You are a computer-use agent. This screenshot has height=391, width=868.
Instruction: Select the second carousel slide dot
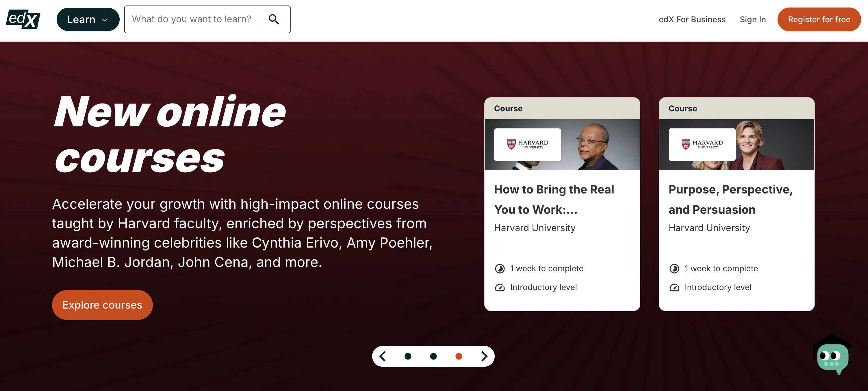[433, 356]
